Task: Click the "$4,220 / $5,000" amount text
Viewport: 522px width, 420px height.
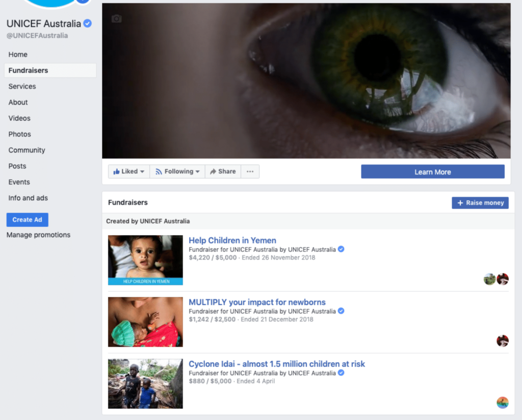Action: pyautogui.click(x=213, y=257)
